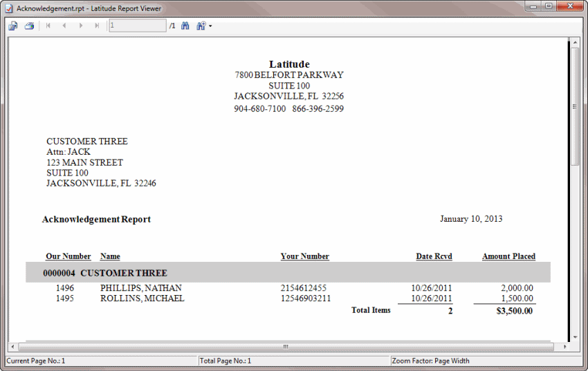Image resolution: width=588 pixels, height=371 pixels.
Task: Click 'Zoom Factor: Page Width' status entry
Action: 430,361
